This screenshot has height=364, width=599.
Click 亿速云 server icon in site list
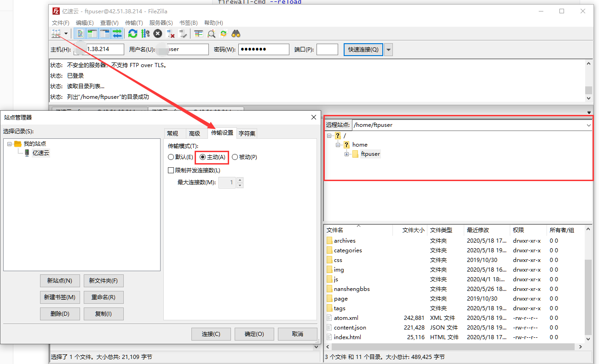click(27, 153)
